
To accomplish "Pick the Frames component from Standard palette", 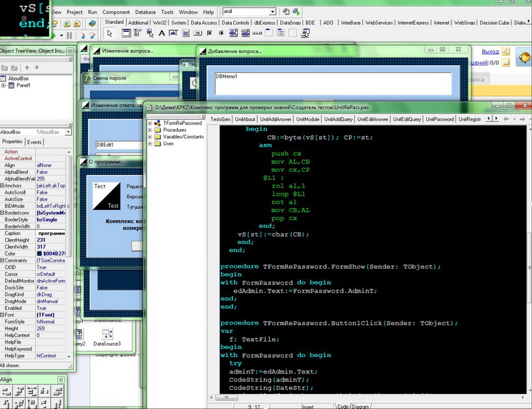I will [126, 33].
